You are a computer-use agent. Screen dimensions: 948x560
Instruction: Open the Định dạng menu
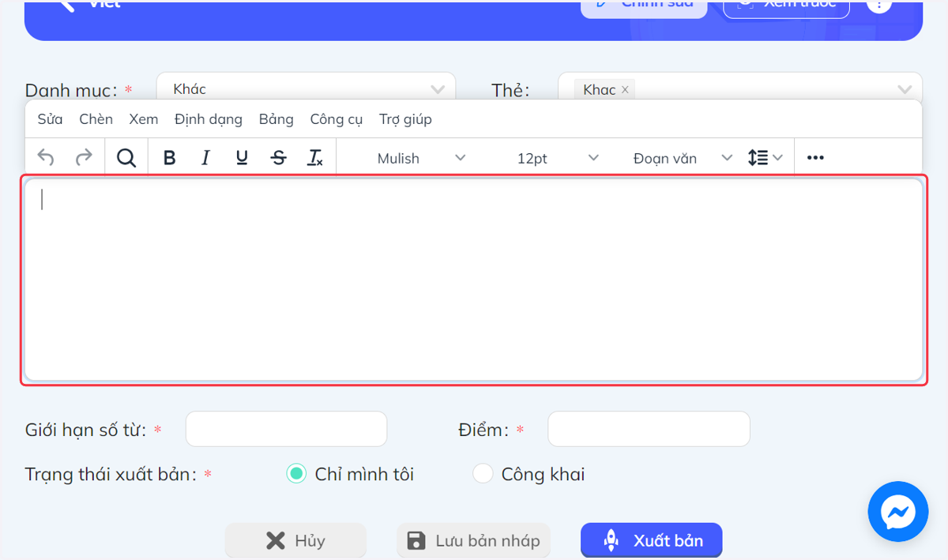(x=209, y=119)
